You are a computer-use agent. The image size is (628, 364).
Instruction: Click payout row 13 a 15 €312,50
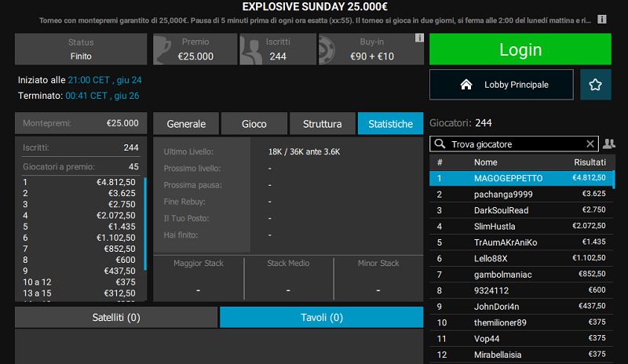pos(79,293)
